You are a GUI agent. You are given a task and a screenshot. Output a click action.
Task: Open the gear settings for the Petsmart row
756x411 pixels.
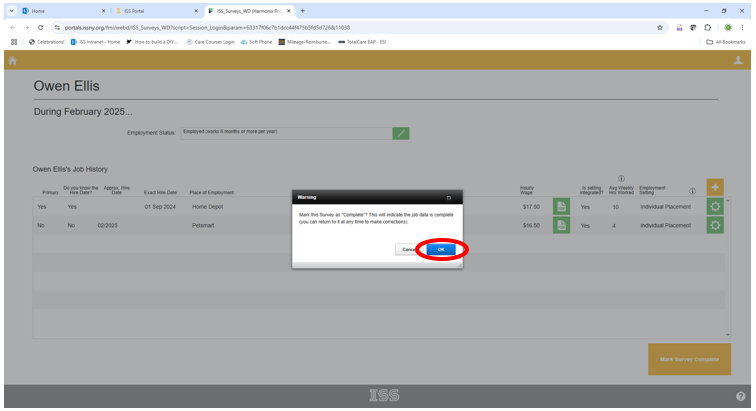point(715,225)
